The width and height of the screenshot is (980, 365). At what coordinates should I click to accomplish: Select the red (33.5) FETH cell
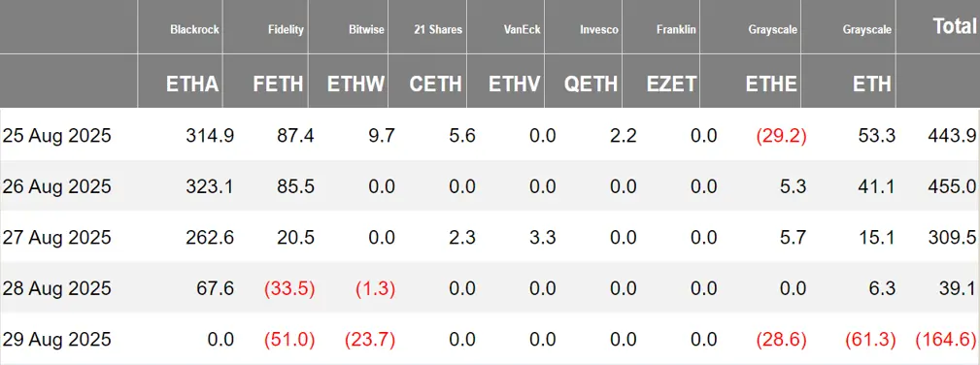click(x=289, y=288)
